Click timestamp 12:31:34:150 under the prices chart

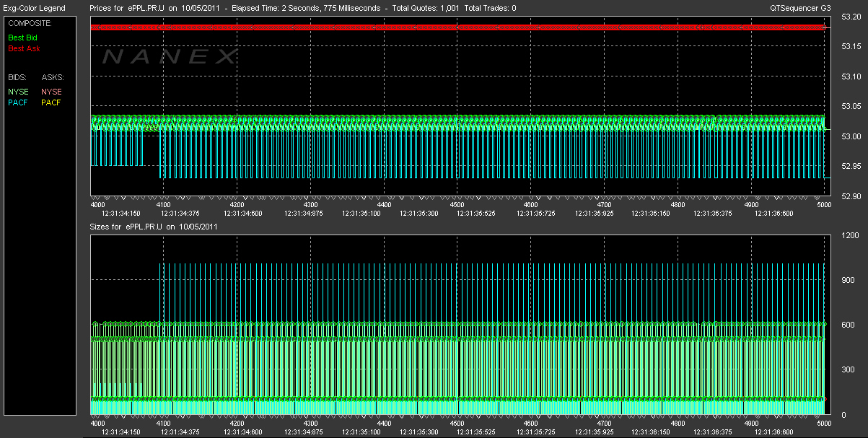click(120, 214)
